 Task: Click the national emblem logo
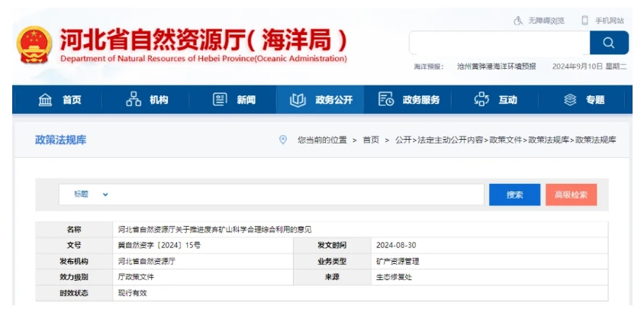pyautogui.click(x=34, y=45)
